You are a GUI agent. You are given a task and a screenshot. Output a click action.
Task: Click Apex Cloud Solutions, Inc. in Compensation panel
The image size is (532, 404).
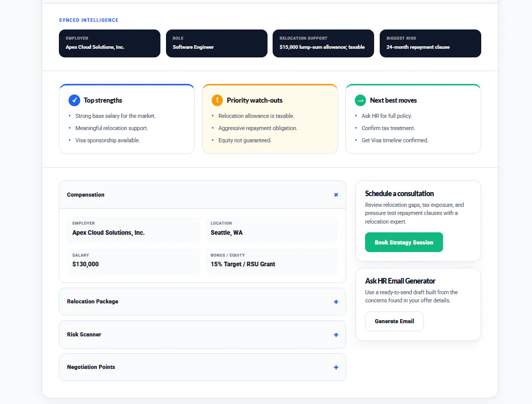point(108,232)
